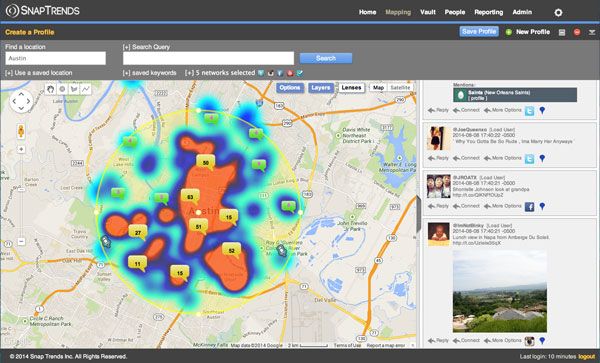Click the Search Query text field

click(209, 58)
